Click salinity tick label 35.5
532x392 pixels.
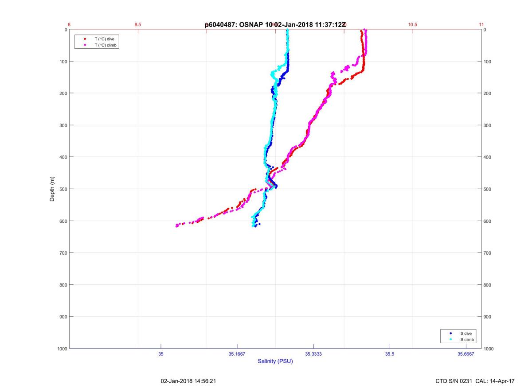[390, 354]
